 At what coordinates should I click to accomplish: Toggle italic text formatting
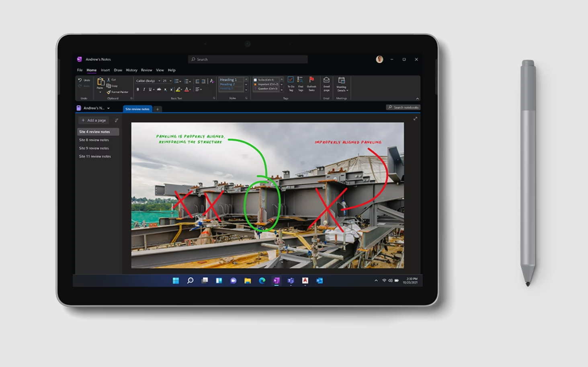144,90
